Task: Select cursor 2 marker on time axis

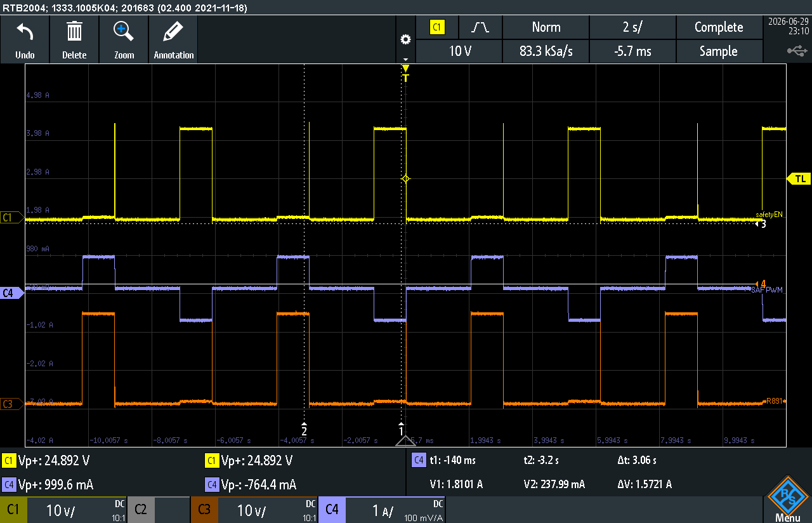Action: coord(304,429)
